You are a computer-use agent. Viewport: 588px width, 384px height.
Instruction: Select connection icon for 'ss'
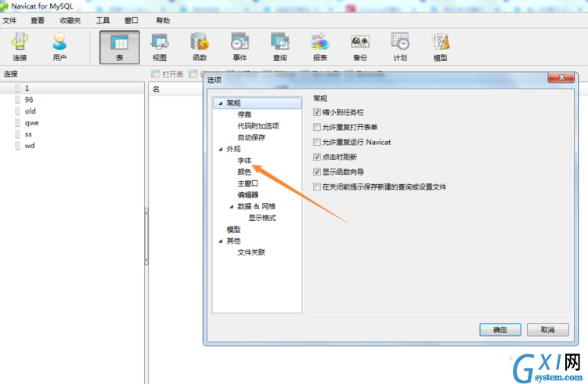pos(17,134)
